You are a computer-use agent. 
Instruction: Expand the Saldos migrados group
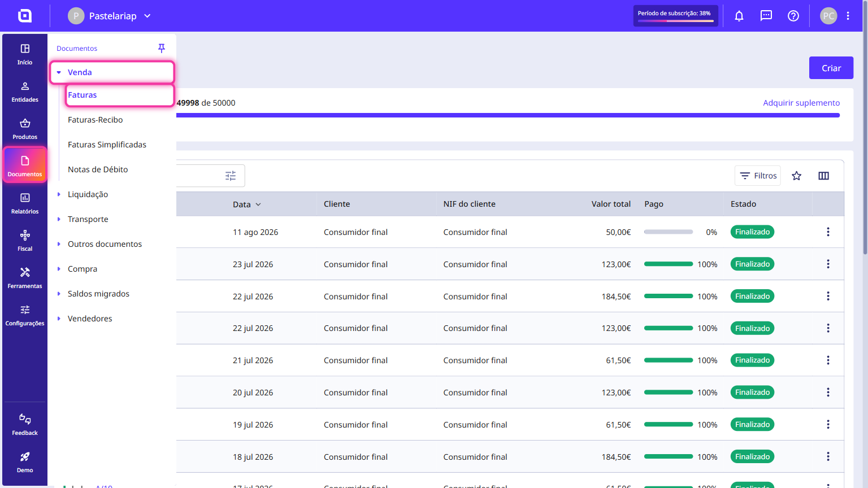(112, 294)
